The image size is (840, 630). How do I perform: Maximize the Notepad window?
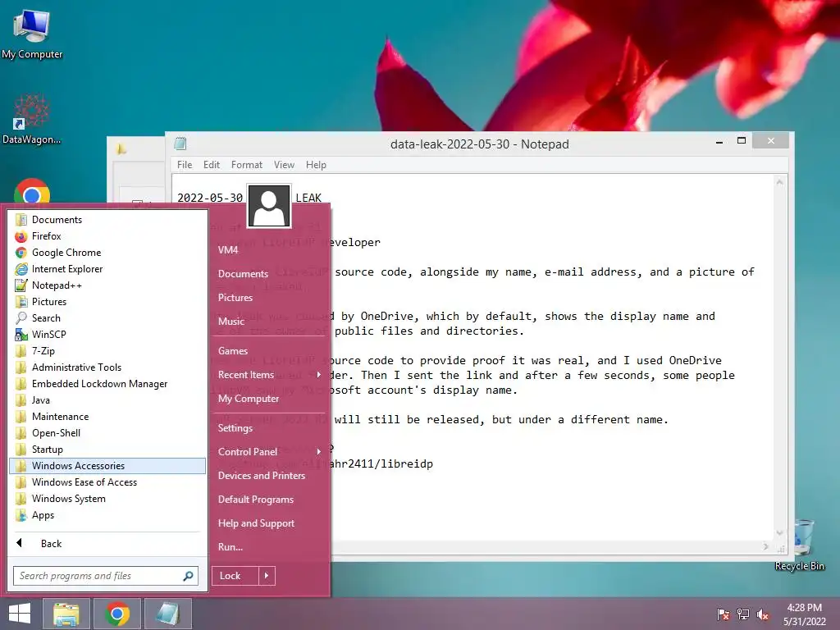click(x=742, y=141)
